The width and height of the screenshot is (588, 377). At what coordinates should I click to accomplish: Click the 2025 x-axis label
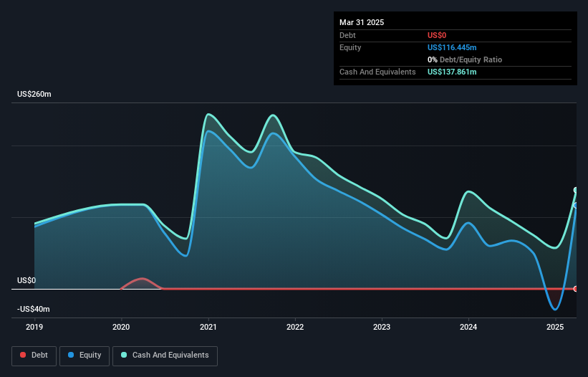coord(555,327)
